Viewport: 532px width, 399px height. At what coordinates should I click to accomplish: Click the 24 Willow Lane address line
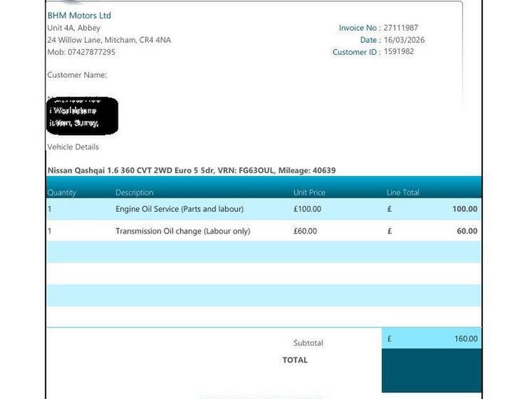(x=109, y=40)
